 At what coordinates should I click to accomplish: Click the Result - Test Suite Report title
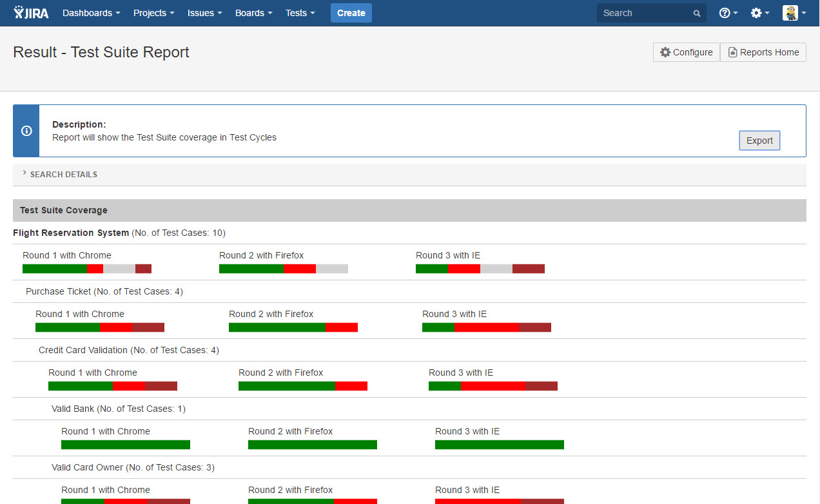pos(101,52)
